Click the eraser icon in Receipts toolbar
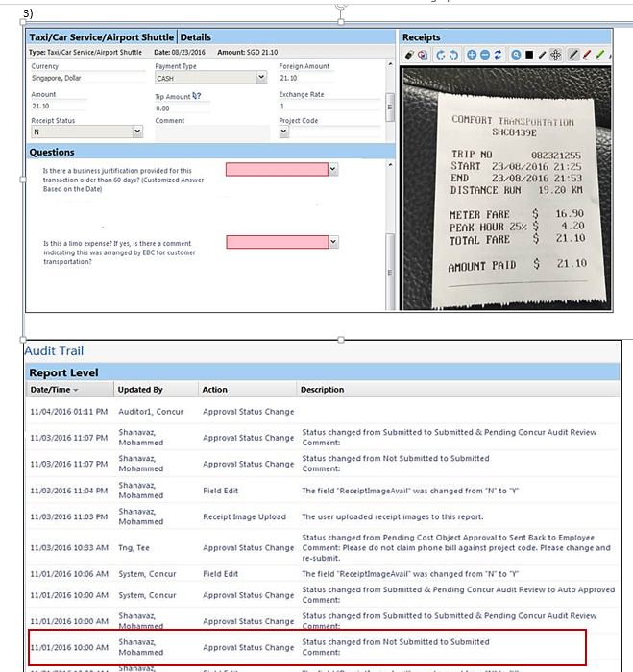Viewport: 633px width, 672px height. tap(409, 56)
